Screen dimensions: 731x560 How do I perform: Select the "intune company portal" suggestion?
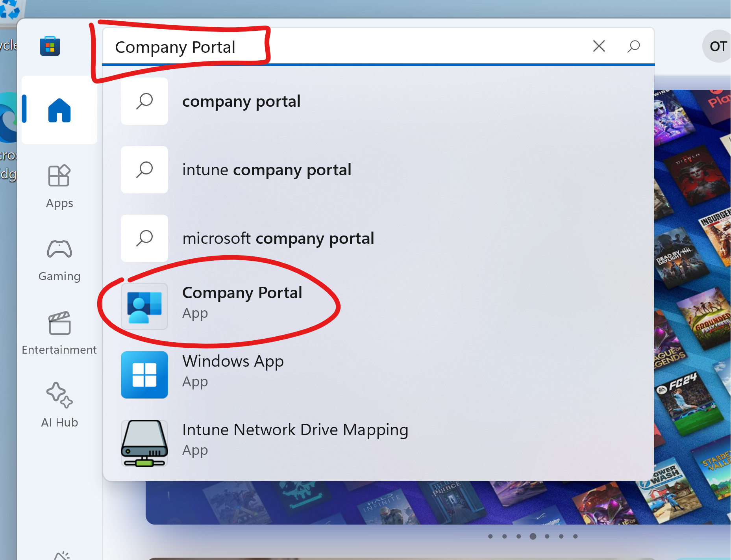tap(378, 170)
